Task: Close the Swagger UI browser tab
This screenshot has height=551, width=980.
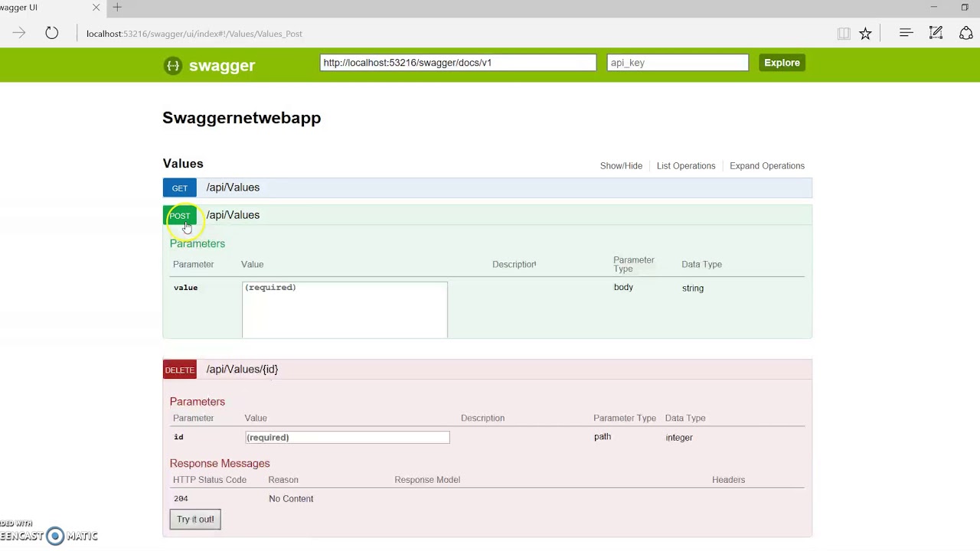Action: 96,8
